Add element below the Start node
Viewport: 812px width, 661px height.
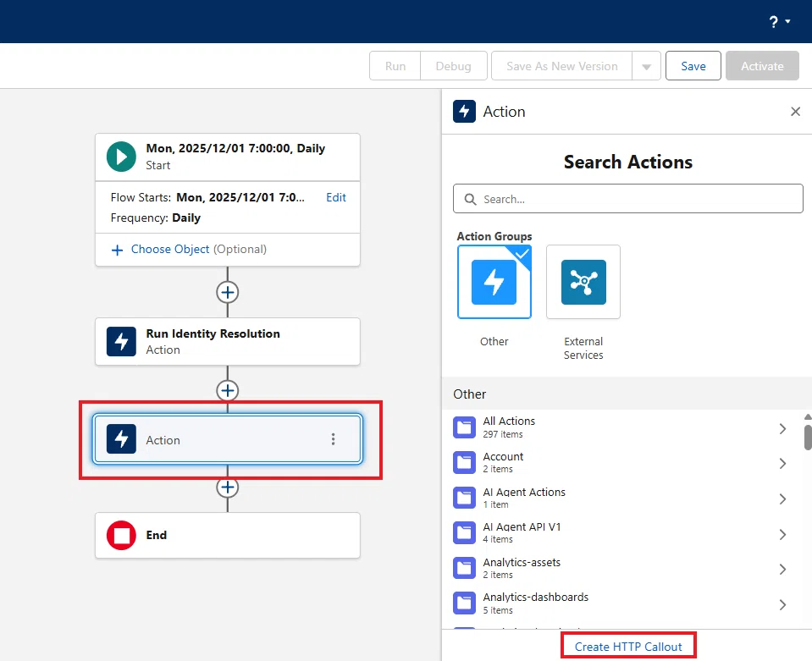pos(227,293)
